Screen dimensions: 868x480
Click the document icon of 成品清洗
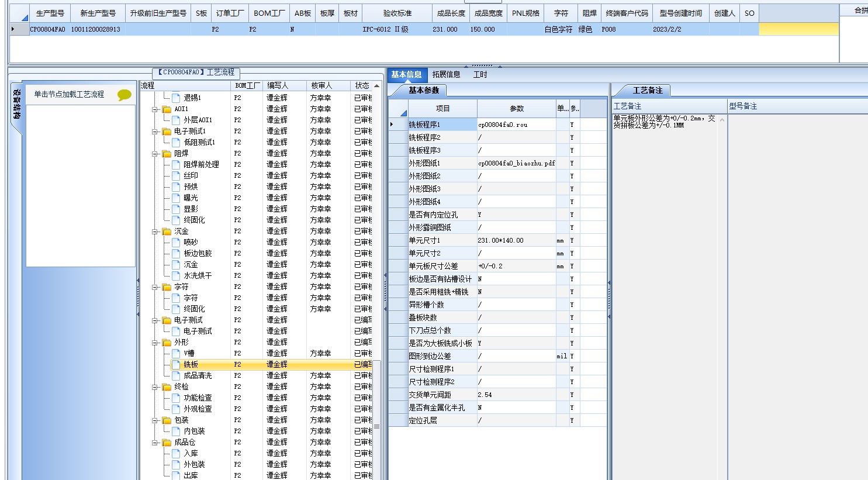(176, 375)
